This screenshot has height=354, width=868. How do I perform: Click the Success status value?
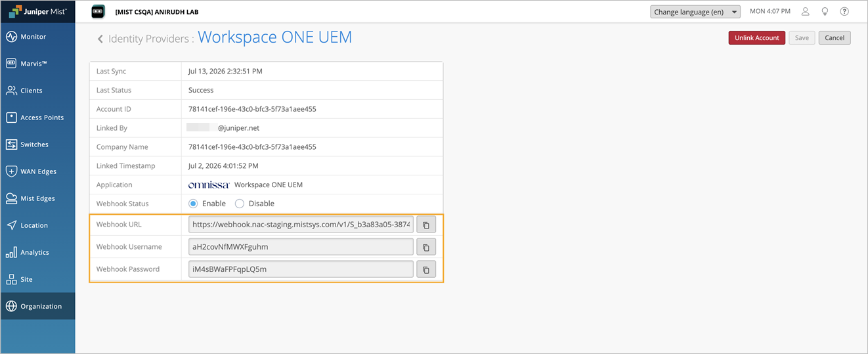(x=201, y=90)
